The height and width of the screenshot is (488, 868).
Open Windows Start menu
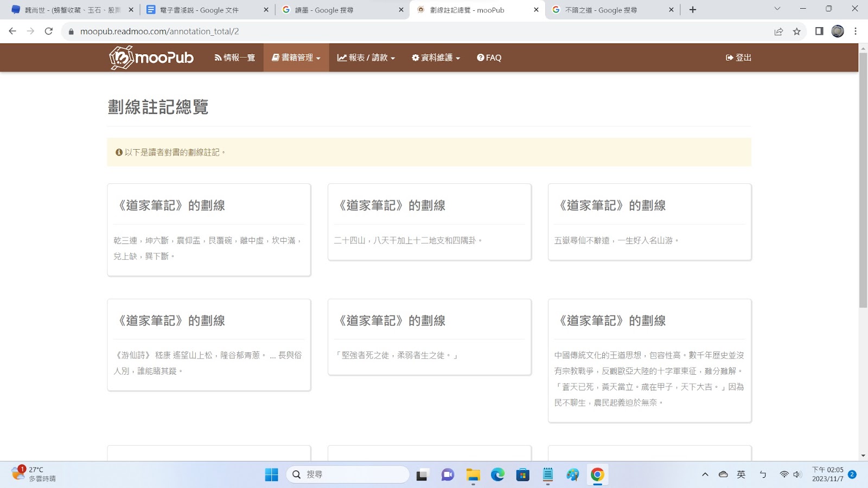click(271, 474)
